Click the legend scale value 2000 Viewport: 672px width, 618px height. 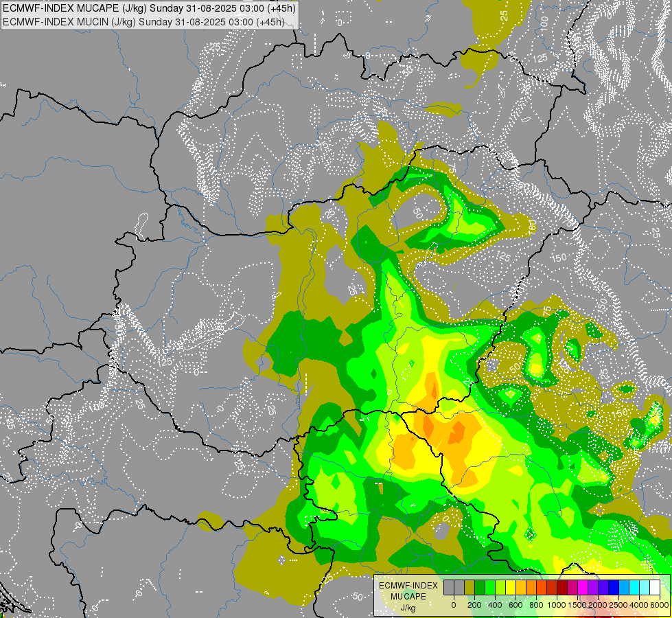598,605
